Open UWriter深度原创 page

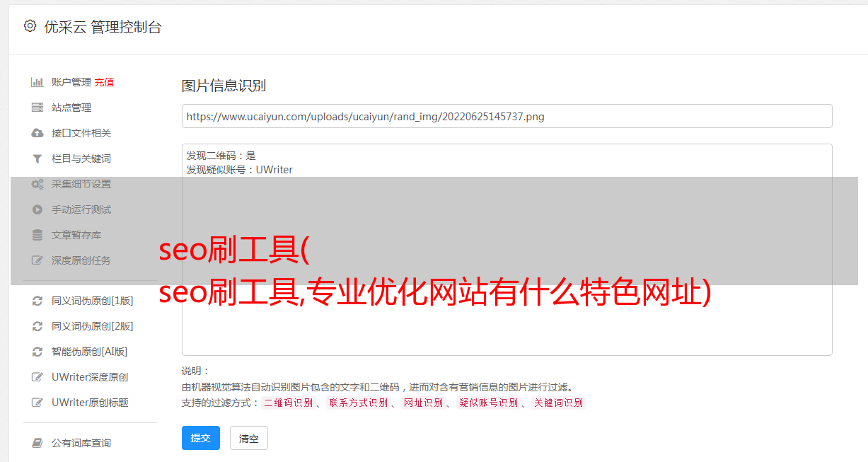(x=90, y=377)
